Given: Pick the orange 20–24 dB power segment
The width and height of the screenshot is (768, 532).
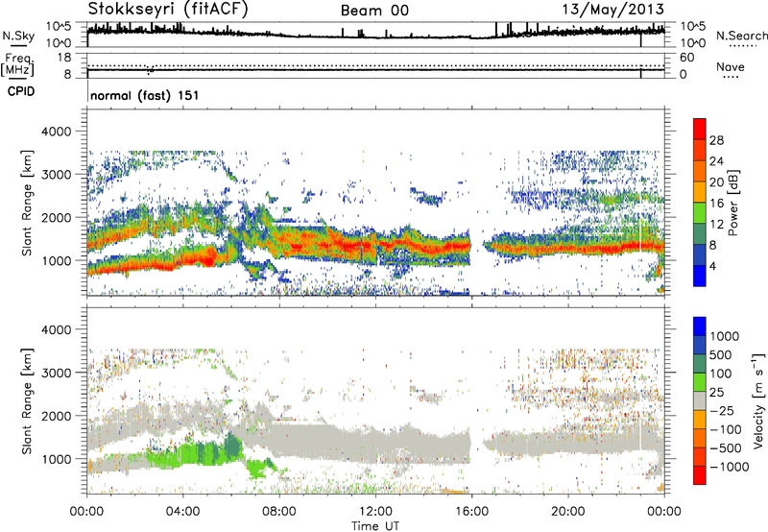Looking at the screenshot, I should tap(700, 172).
